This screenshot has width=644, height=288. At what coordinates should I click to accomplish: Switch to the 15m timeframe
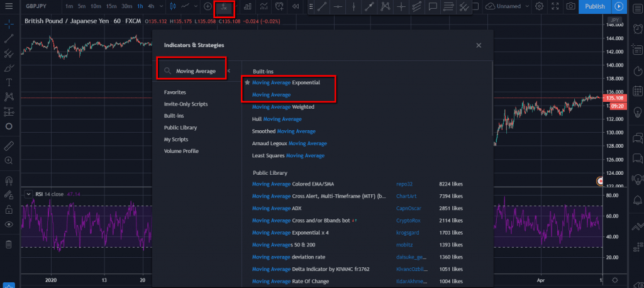(111, 6)
